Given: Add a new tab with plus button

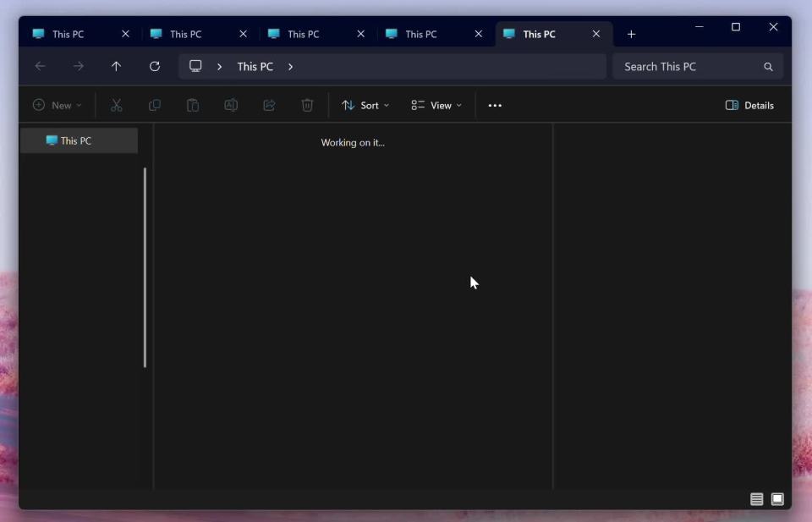Looking at the screenshot, I should tap(631, 34).
